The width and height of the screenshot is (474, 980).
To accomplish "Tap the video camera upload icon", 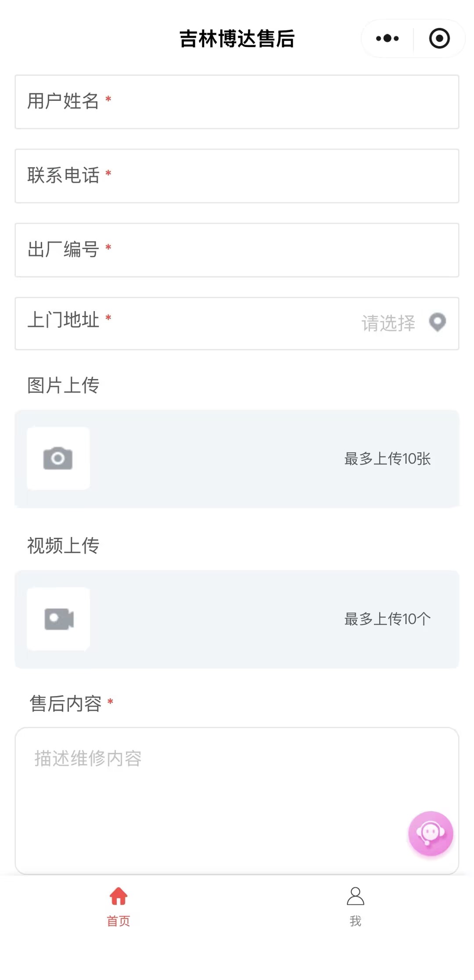I will 58,619.
